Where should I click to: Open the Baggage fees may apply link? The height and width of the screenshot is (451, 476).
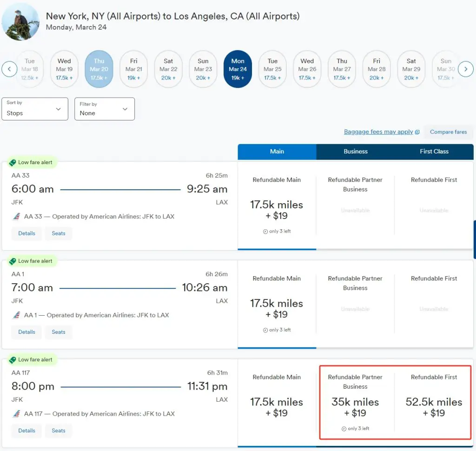pos(378,132)
